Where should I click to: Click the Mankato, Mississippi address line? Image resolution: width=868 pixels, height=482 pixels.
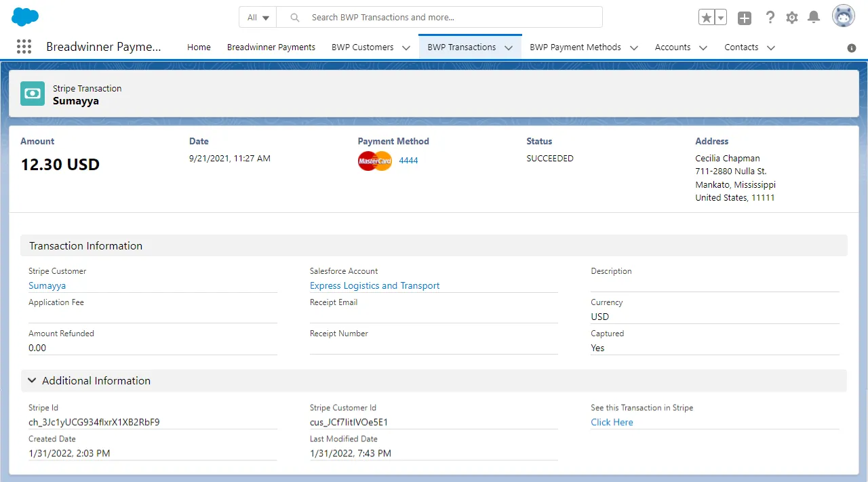click(735, 184)
